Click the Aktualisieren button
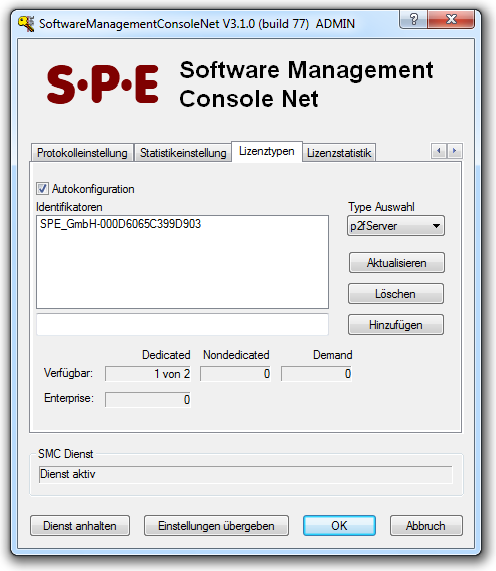The width and height of the screenshot is (496, 571). (x=397, y=263)
